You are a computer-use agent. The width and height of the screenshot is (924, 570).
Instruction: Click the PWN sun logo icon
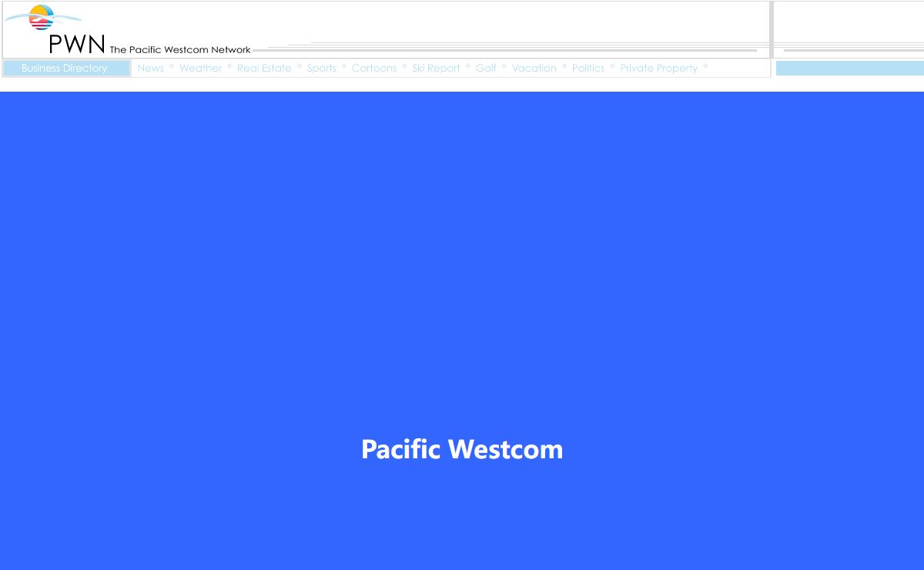click(x=42, y=17)
